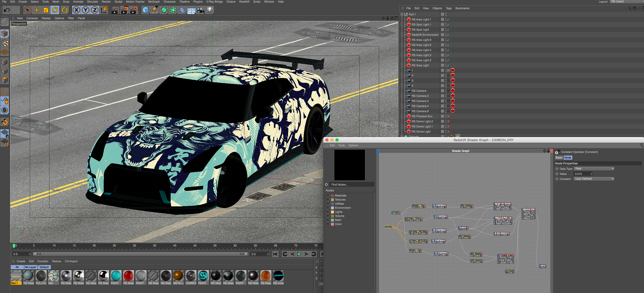The height and width of the screenshot is (293, 644).
Task: Click the Light bulb icon
Action: coord(210,10)
